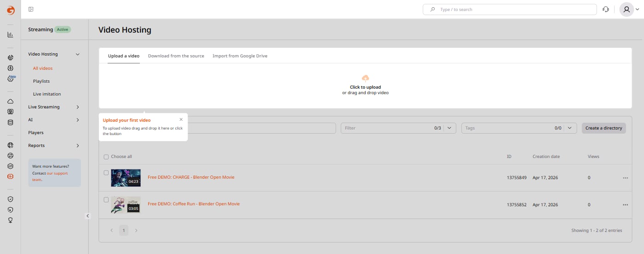Open the headset support icon
The width and height of the screenshot is (644, 254).
point(606,9)
